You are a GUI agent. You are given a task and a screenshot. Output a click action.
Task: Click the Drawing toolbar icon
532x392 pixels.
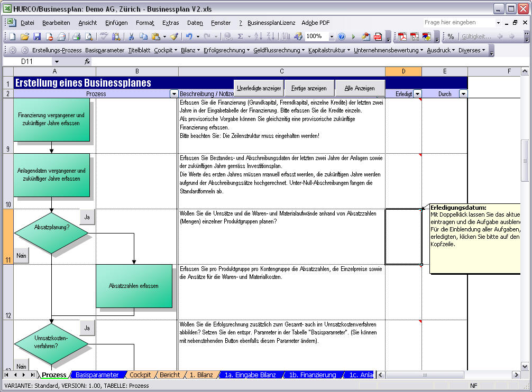(298, 36)
